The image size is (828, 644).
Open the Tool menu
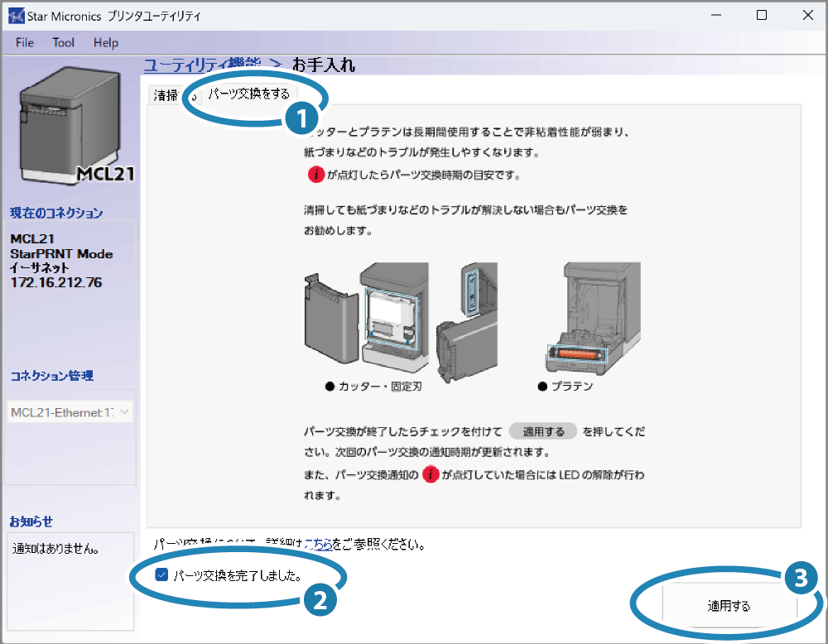pyautogui.click(x=64, y=42)
